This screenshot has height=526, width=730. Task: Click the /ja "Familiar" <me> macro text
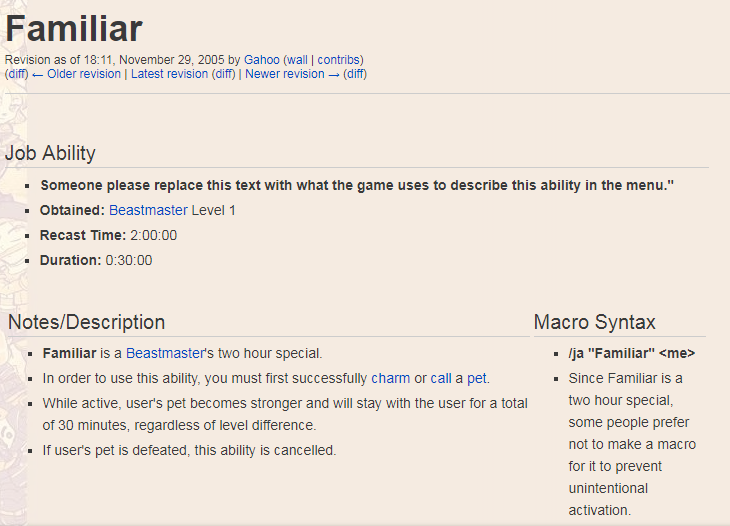point(632,353)
